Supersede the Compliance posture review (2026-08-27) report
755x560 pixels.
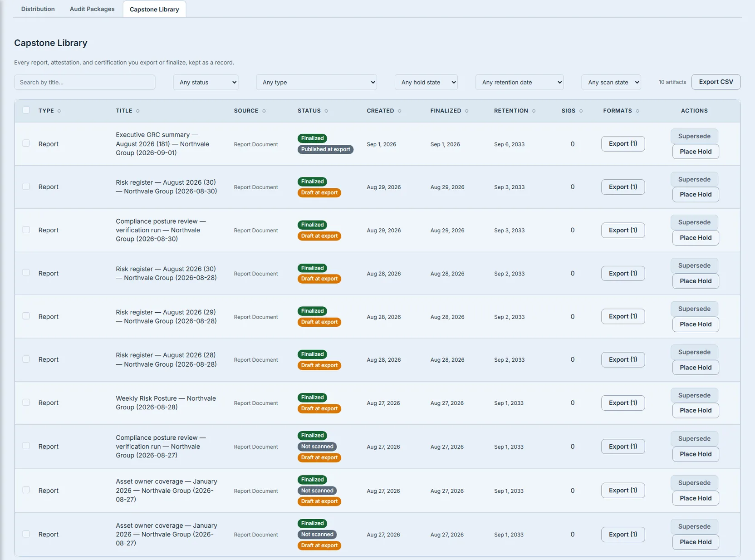(x=694, y=439)
